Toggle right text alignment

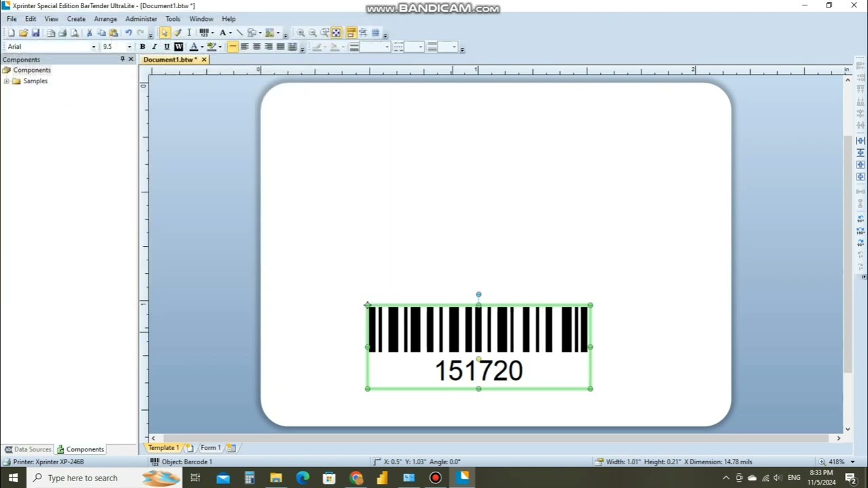269,47
